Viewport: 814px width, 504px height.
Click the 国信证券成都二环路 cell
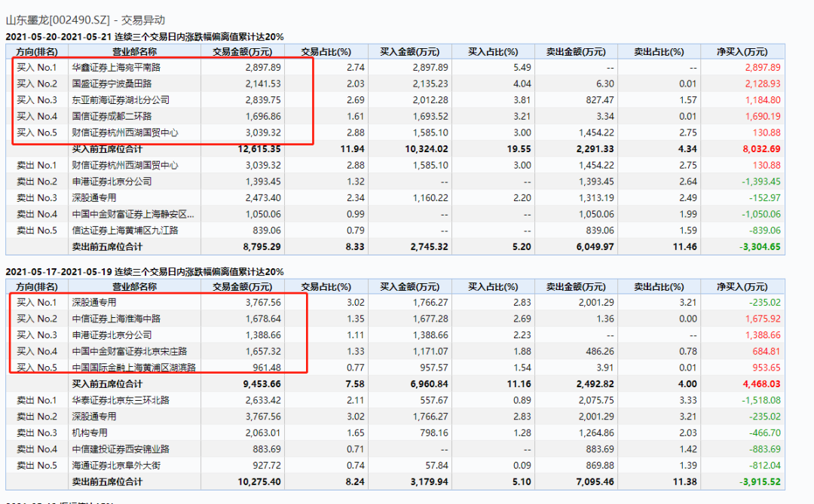point(112,116)
